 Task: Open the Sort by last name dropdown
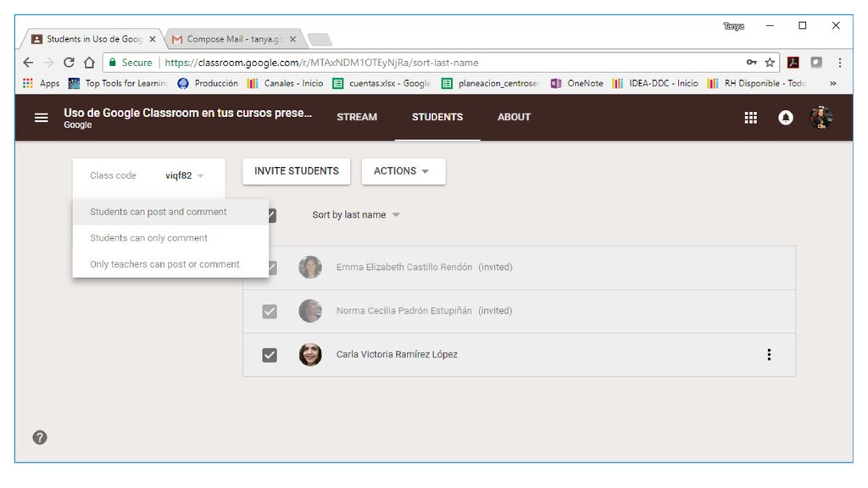(356, 214)
